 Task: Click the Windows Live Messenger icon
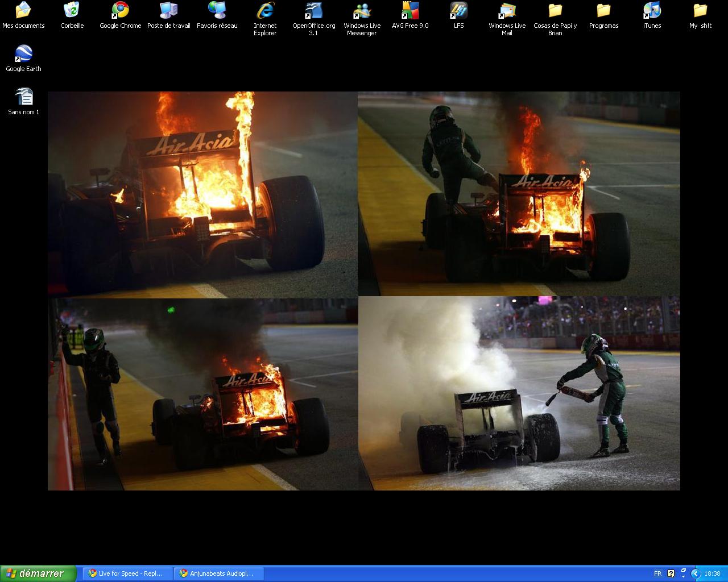[x=362, y=19]
